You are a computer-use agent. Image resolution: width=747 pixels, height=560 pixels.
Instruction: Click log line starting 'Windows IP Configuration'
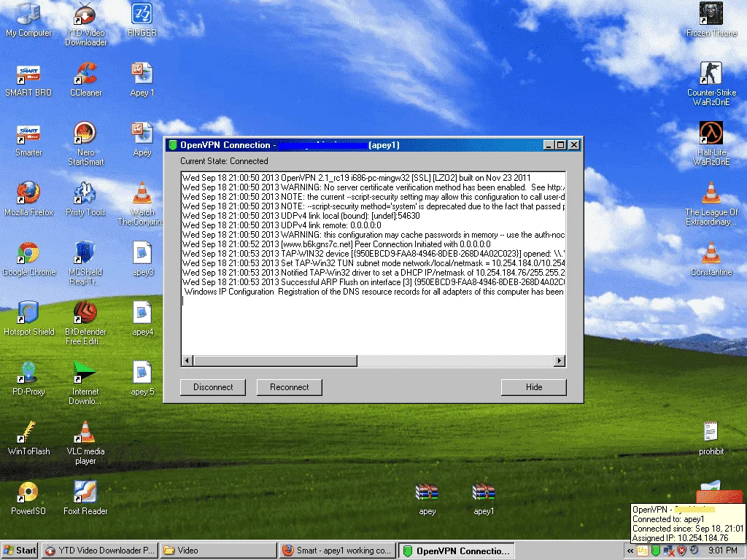click(373, 292)
